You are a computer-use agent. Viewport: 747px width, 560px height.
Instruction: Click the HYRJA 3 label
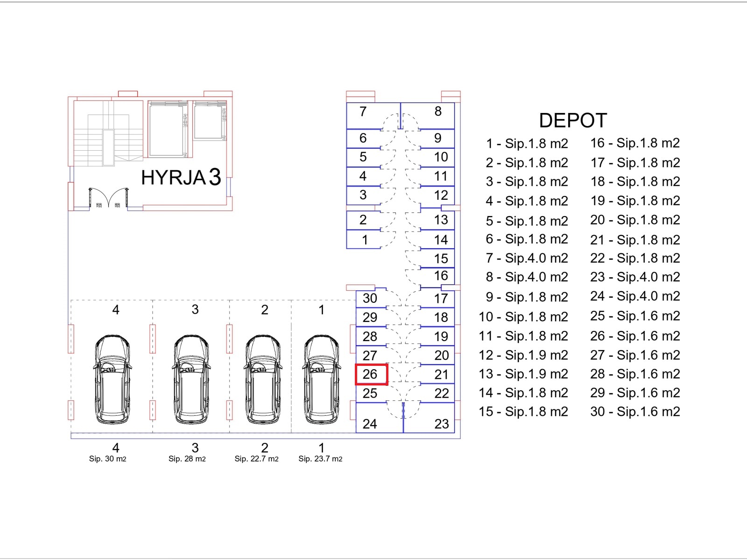181,177
